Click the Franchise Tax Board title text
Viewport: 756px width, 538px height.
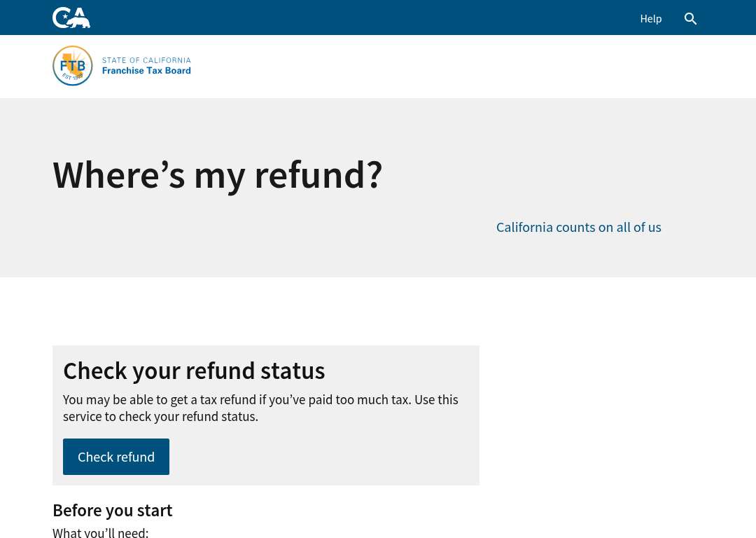tap(146, 71)
